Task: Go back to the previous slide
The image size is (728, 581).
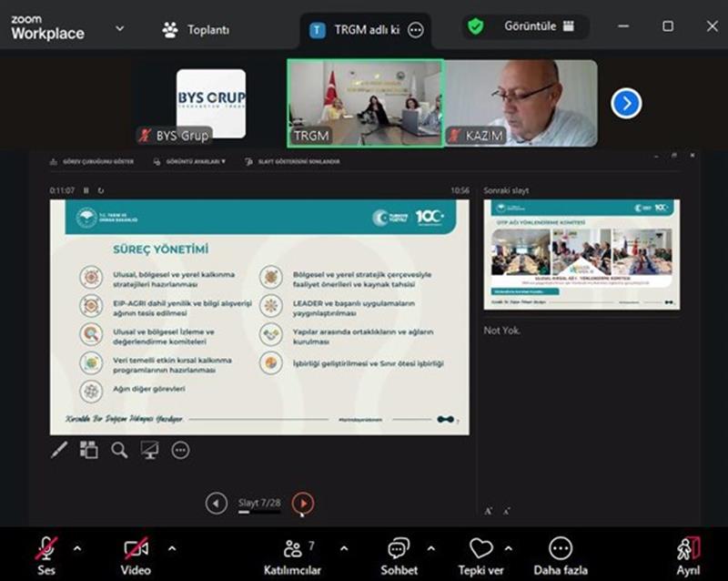Action: click(216, 503)
